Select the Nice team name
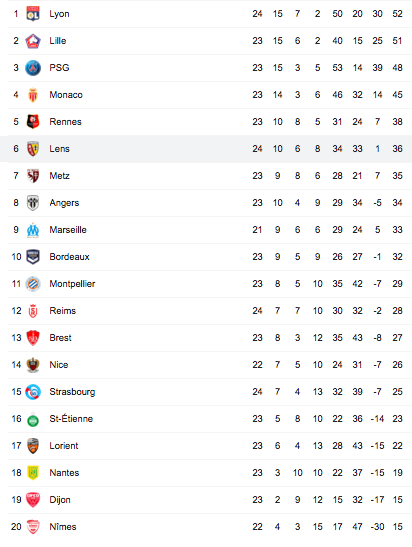 click(59, 365)
